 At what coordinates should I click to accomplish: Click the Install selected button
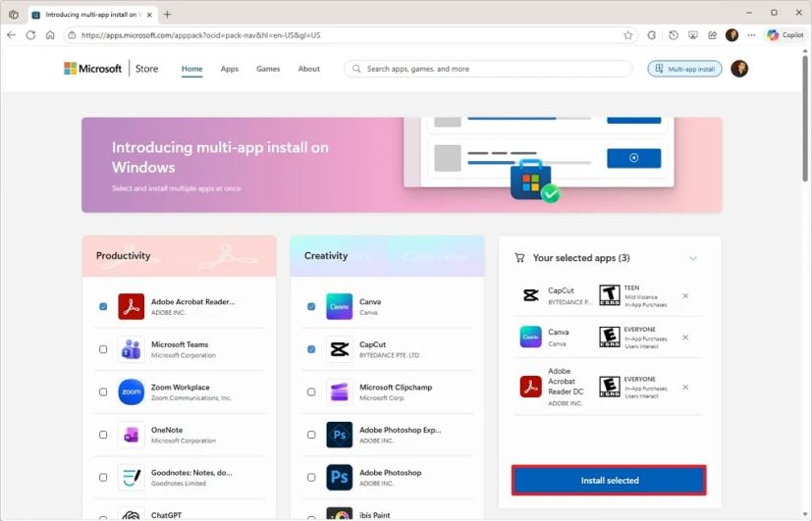(609, 481)
